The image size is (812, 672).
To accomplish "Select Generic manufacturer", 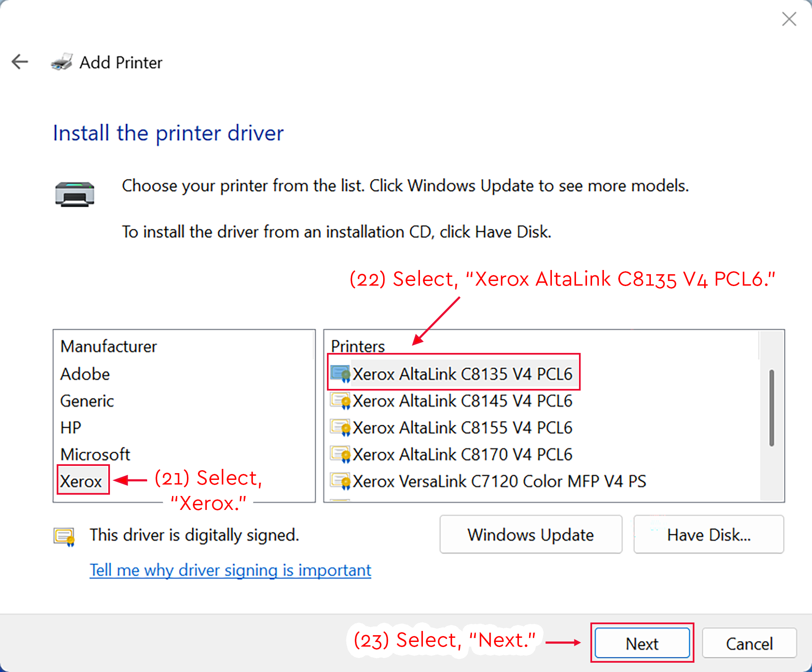I will (87, 401).
